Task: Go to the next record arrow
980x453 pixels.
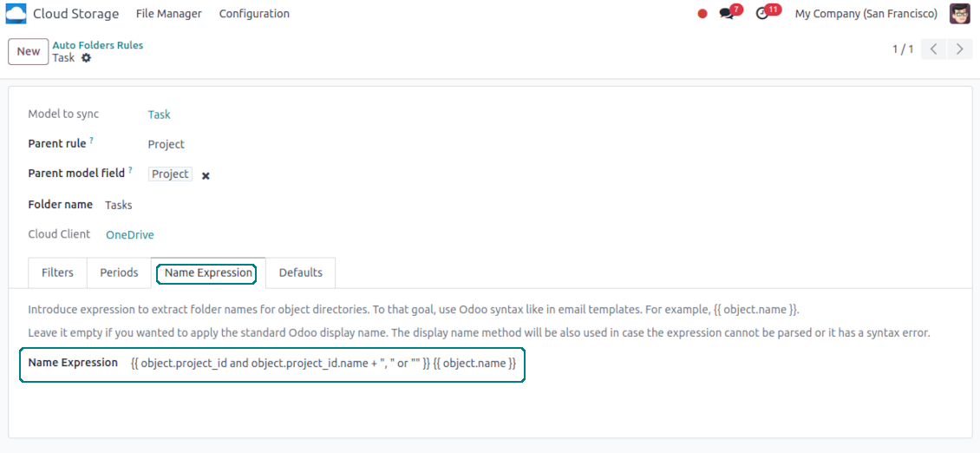Action: pos(959,49)
